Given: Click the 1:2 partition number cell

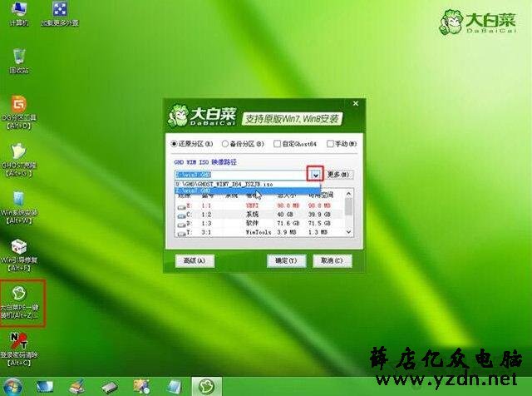Looking at the screenshot, I should pyautogui.click(x=206, y=215).
